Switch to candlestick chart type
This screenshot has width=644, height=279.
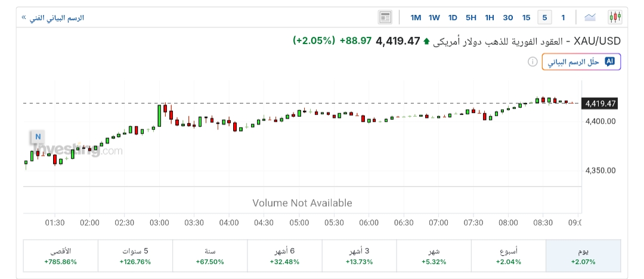pos(615,17)
